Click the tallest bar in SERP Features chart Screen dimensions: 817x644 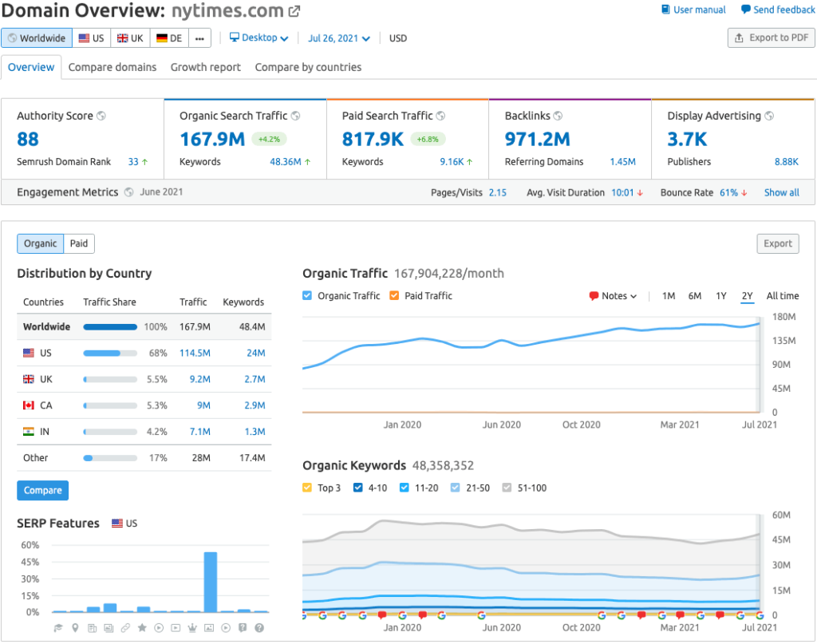pos(210,582)
